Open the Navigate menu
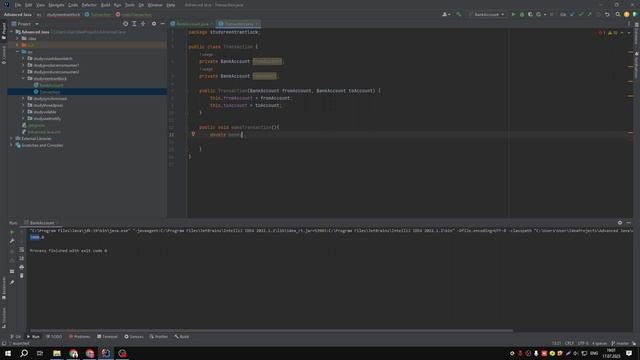The width and height of the screenshot is (640, 360). pos(56,5)
